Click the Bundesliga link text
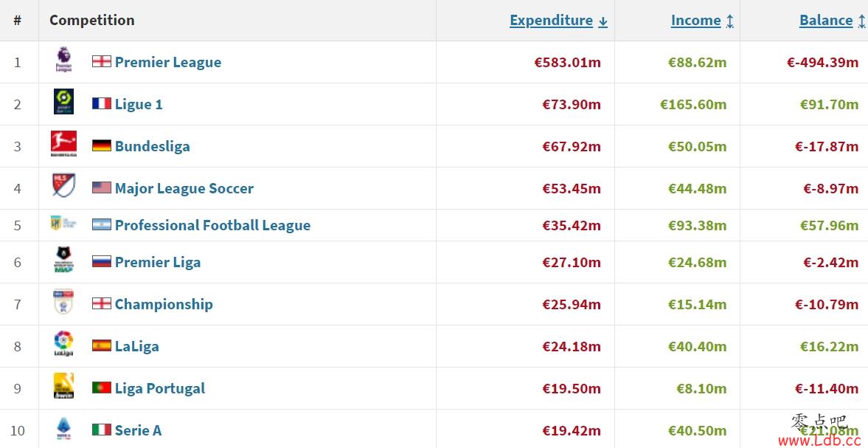 pos(152,146)
